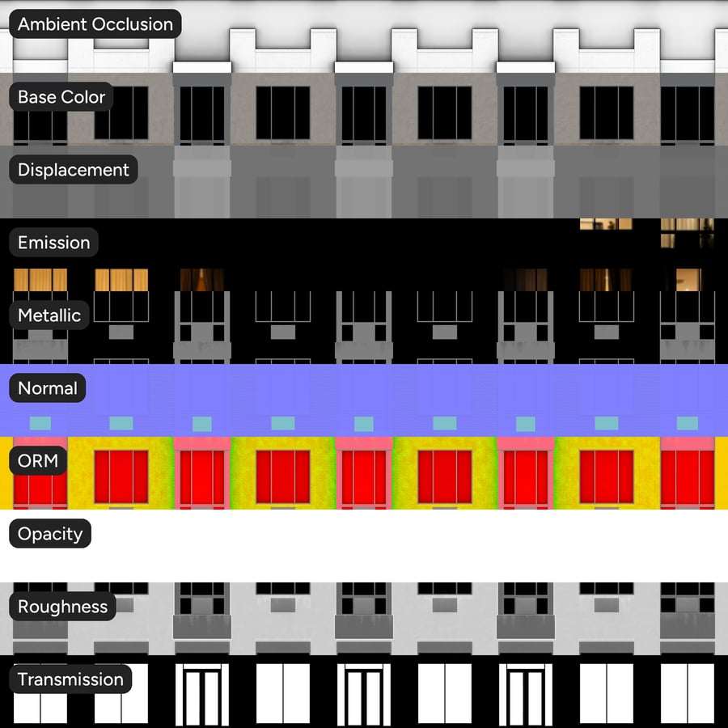Open the white Opacity texture strip
Image resolution: width=728 pixels, height=728 pixels.
point(364,546)
